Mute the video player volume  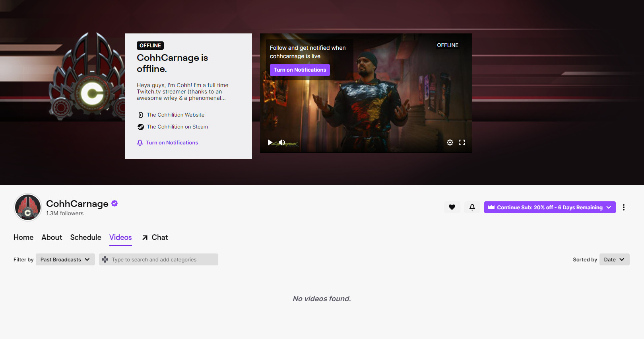(x=282, y=142)
